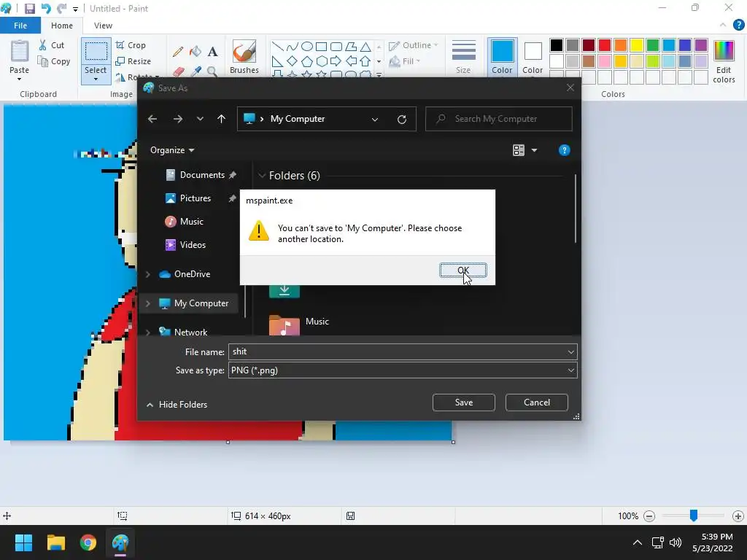Open the Size line thickness button

click(x=463, y=57)
